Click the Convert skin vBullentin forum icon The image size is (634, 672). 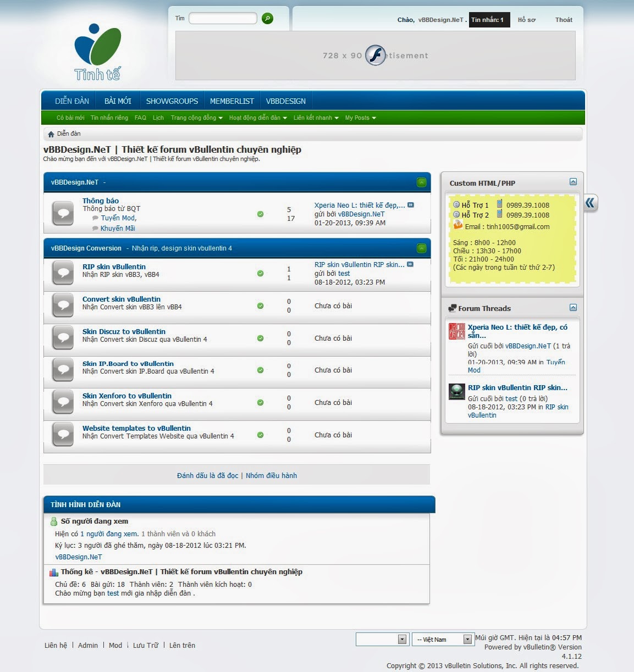click(x=63, y=306)
